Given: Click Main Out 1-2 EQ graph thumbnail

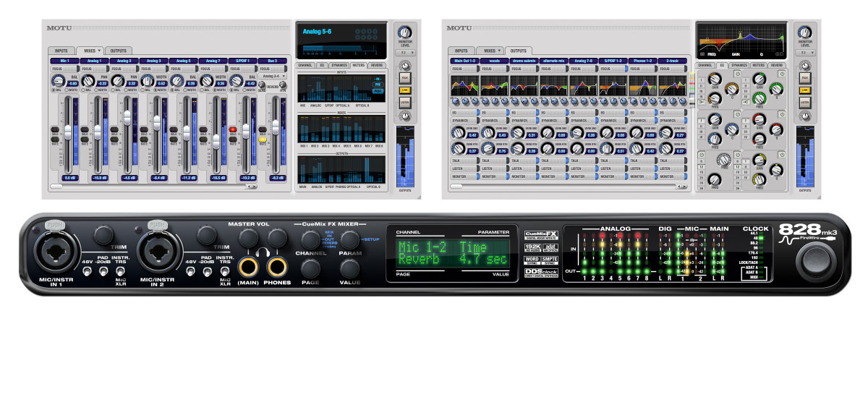Looking at the screenshot, I should [x=465, y=85].
